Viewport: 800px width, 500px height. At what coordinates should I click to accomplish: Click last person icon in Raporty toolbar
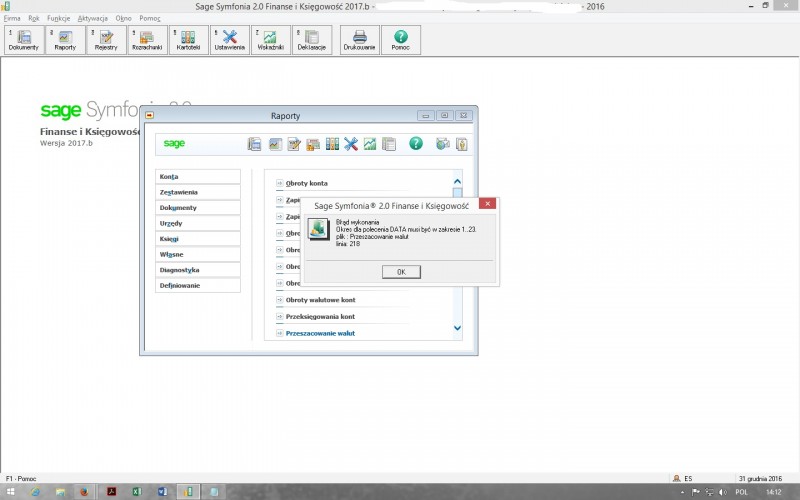tap(462, 144)
